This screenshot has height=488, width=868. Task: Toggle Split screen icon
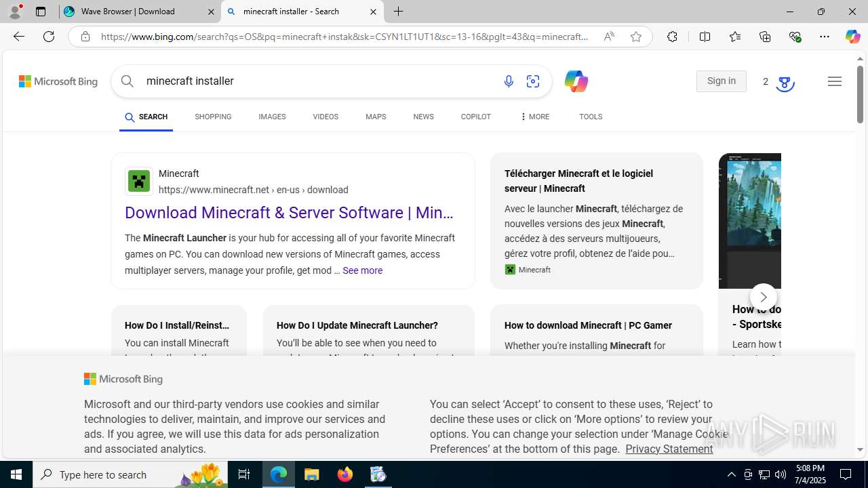(x=705, y=37)
